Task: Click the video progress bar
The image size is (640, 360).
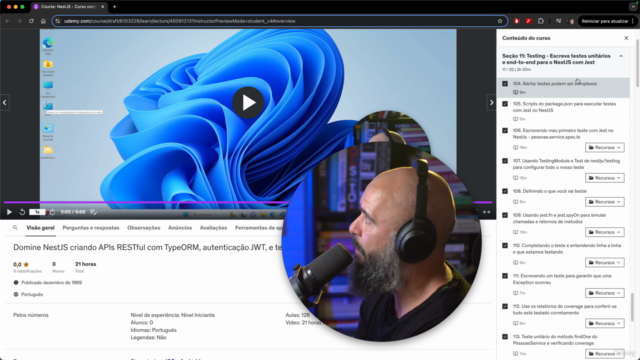Action: tap(248, 202)
